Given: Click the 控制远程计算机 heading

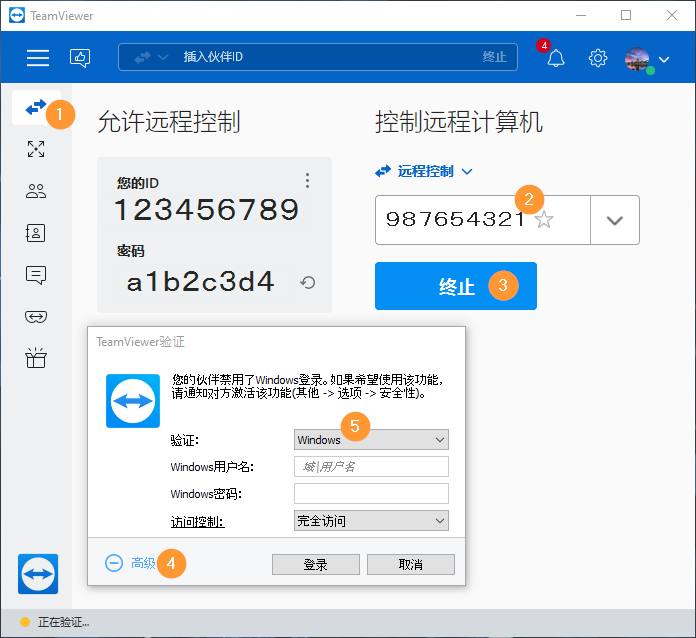Looking at the screenshot, I should click(x=459, y=122).
